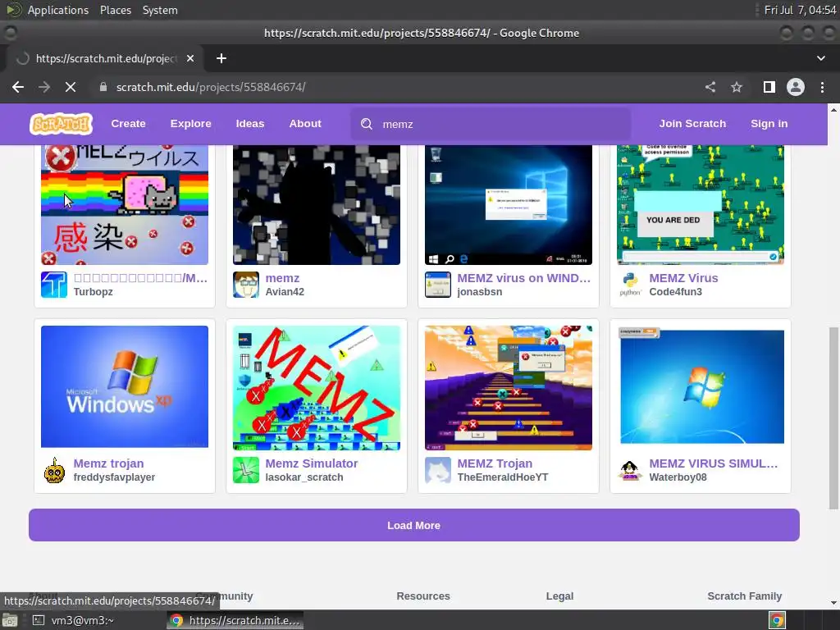Screen dimensions: 840x630
Task: Click MEMZ virus on WIND... title
Action: (x=524, y=278)
